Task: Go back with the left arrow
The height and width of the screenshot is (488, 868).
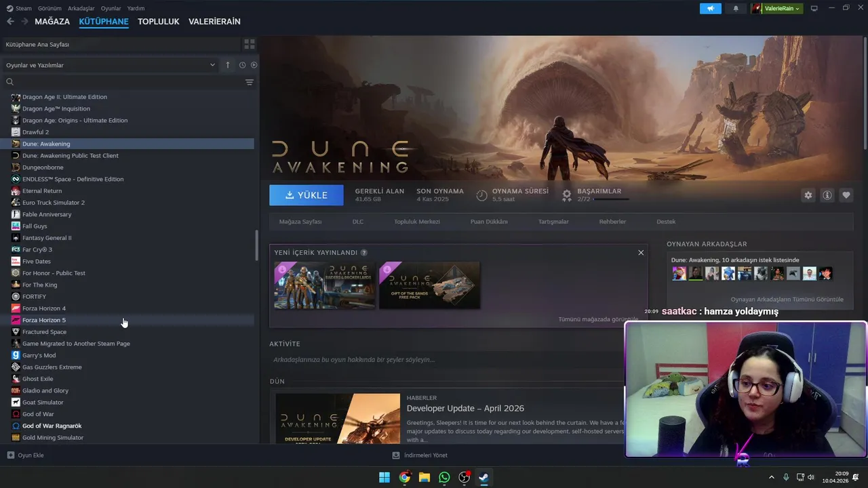Action: point(10,22)
